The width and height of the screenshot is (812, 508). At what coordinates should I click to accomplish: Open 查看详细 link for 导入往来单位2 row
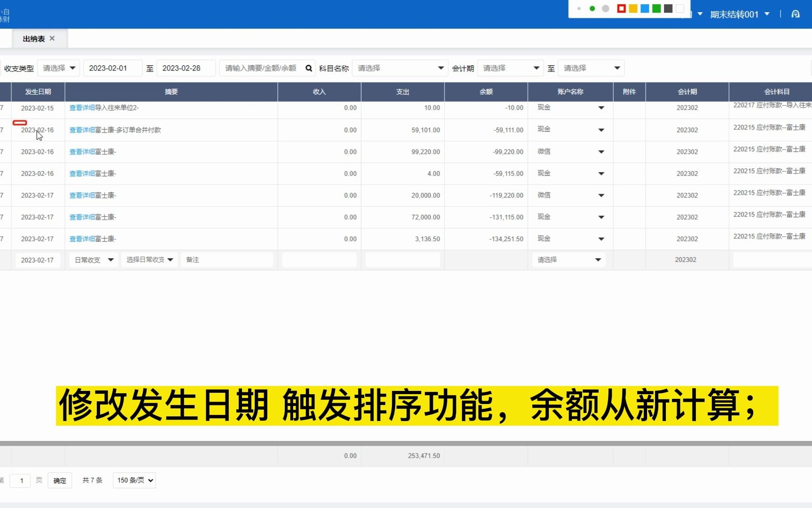click(x=82, y=108)
